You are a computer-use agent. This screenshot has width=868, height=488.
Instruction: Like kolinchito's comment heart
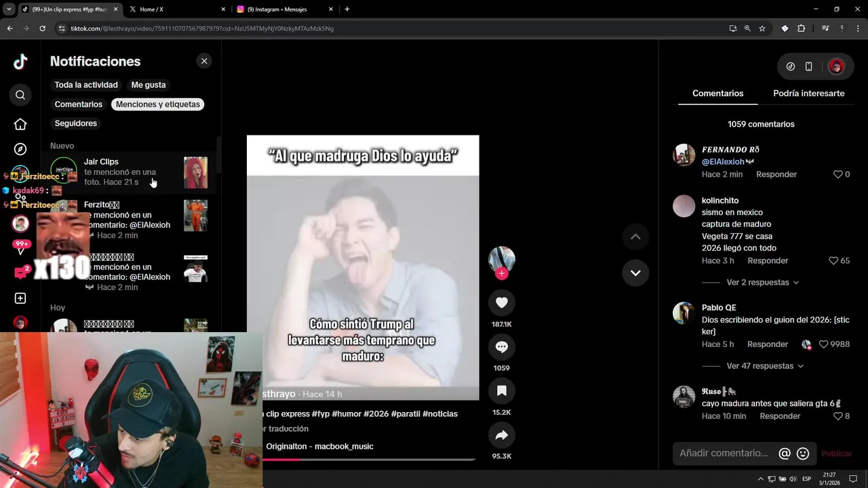tap(833, 260)
